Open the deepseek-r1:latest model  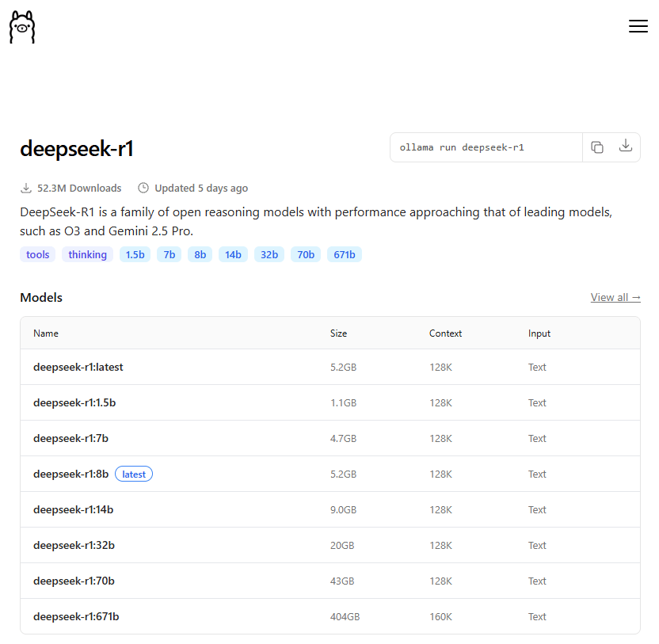click(78, 367)
